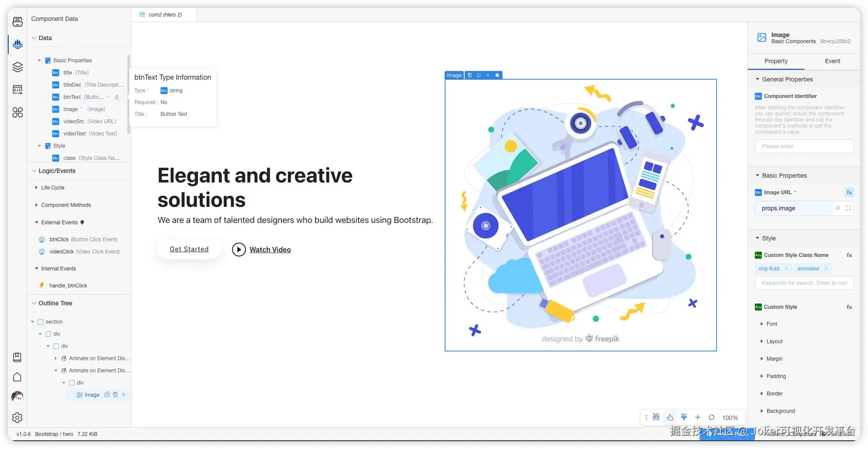Go to home via house sidebar icon
Image resolution: width=868 pixels, height=449 pixels.
pyautogui.click(x=17, y=377)
